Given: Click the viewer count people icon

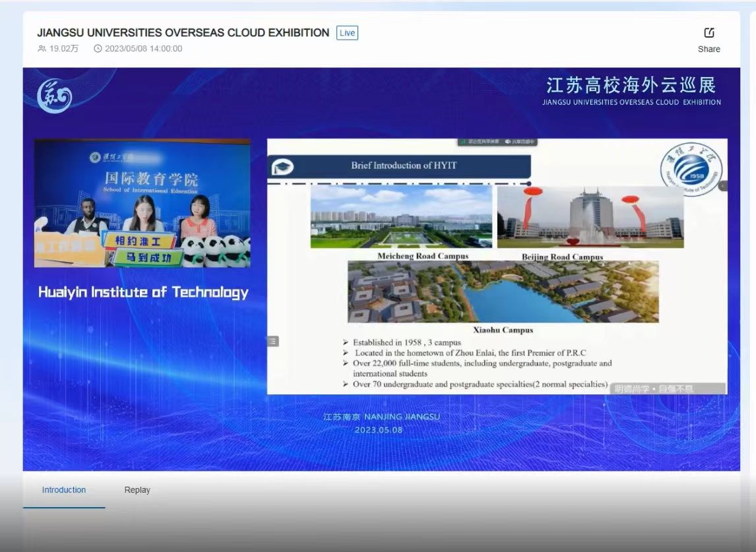Looking at the screenshot, I should [42, 49].
